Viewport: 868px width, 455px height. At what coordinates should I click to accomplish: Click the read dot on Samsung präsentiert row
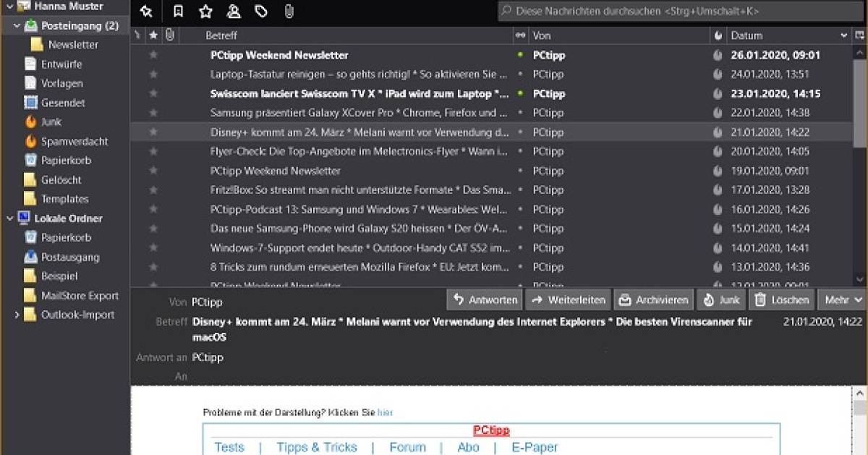point(520,113)
